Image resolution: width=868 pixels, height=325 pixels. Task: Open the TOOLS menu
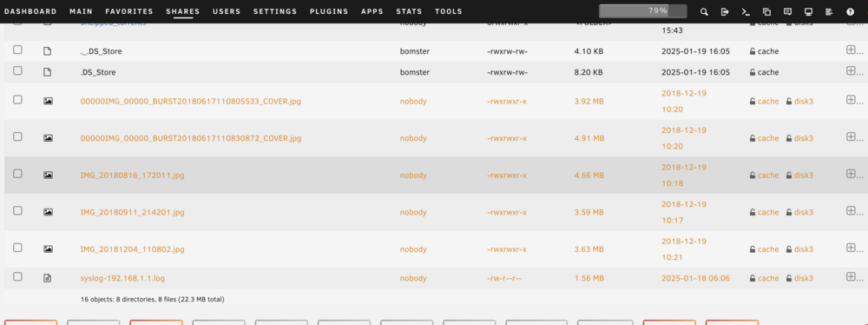(x=449, y=11)
